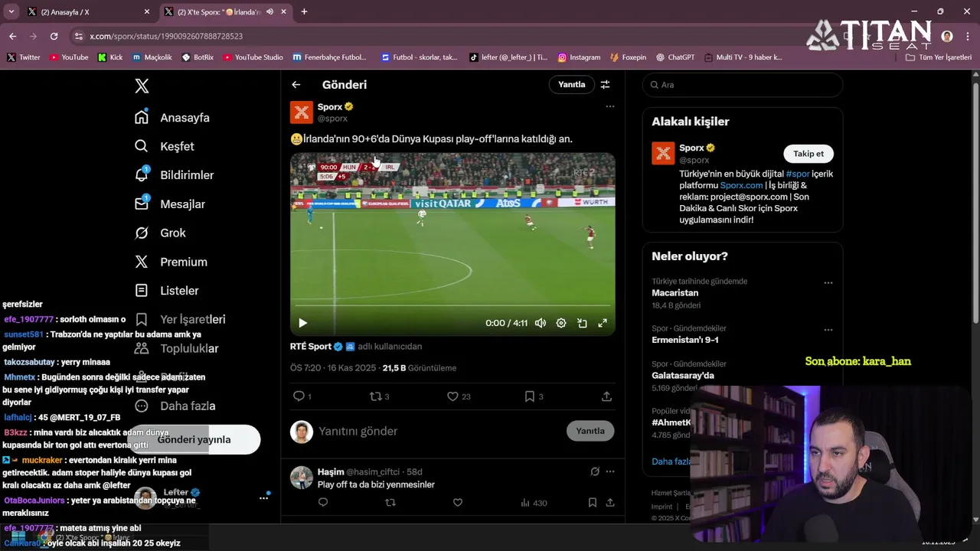The width and height of the screenshot is (980, 551).
Task: Toggle picture-in-picture icon on video
Action: point(582,323)
